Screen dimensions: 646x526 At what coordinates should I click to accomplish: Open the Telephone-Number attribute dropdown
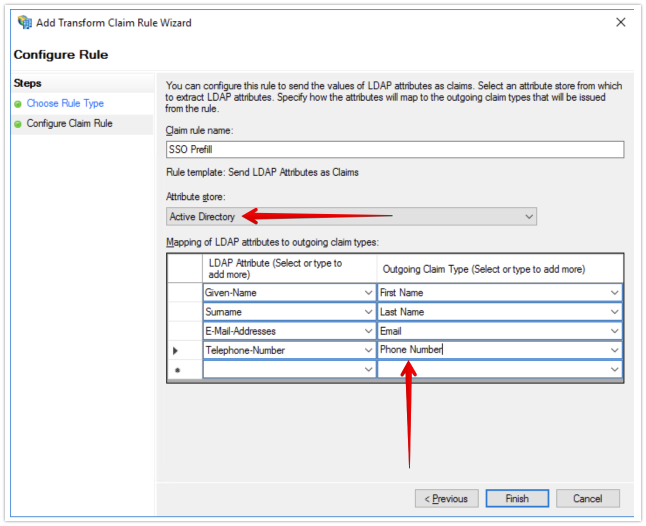tap(368, 350)
